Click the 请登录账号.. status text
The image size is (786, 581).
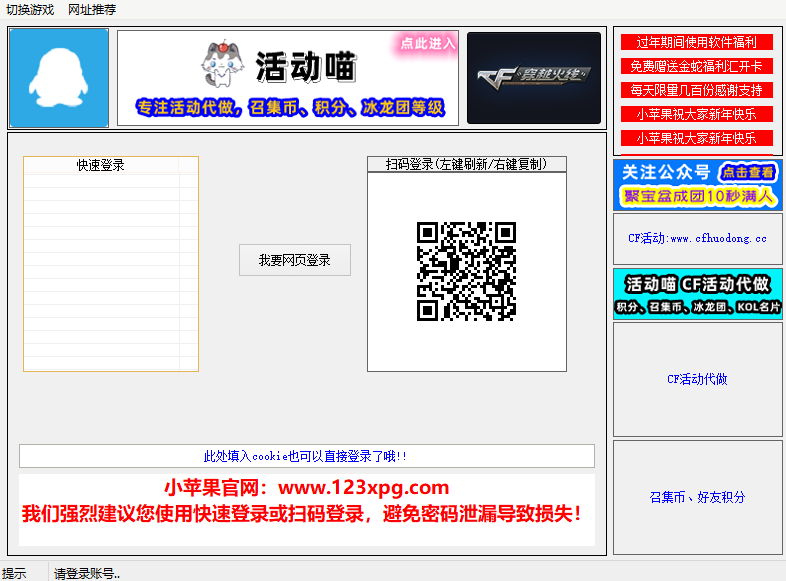[x=87, y=573]
